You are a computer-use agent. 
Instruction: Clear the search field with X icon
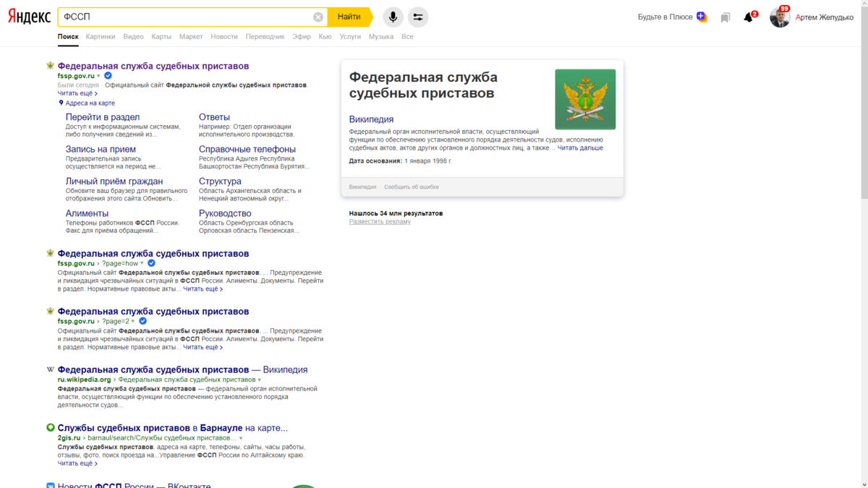(318, 17)
